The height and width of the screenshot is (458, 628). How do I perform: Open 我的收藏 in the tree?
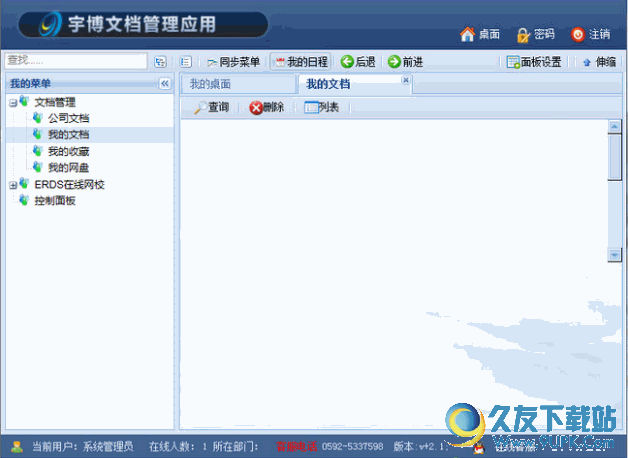tap(68, 151)
